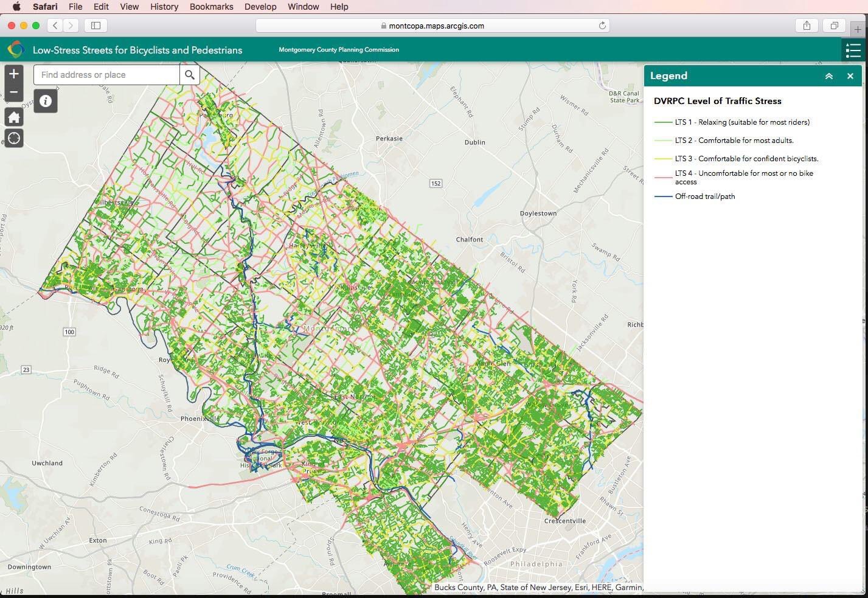The height and width of the screenshot is (598, 868).
Task: Toggle the Legend widget icon in header
Action: click(853, 50)
